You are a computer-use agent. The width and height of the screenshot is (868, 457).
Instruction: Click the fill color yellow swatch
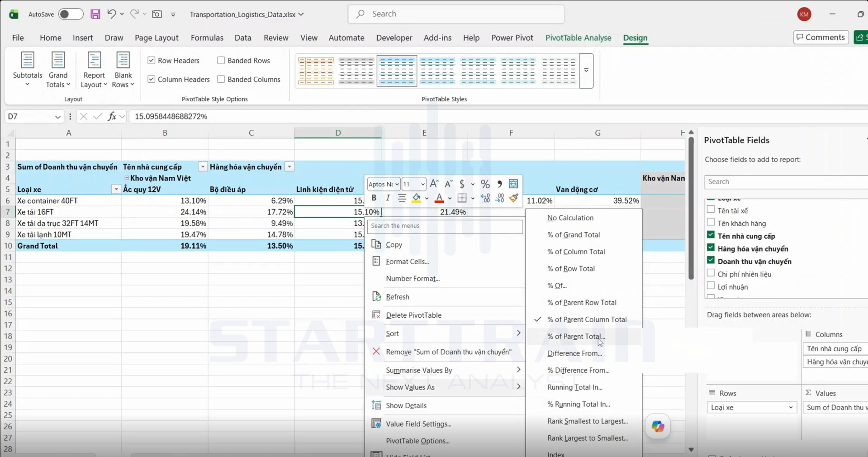(416, 198)
